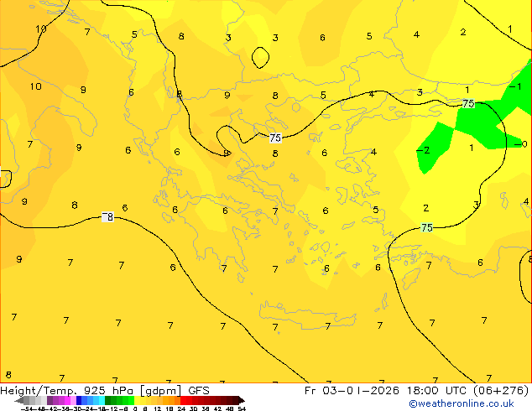Pick the darkest green legend swatch above -12
The height and width of the screenshot is (411, 532).
coord(108,400)
